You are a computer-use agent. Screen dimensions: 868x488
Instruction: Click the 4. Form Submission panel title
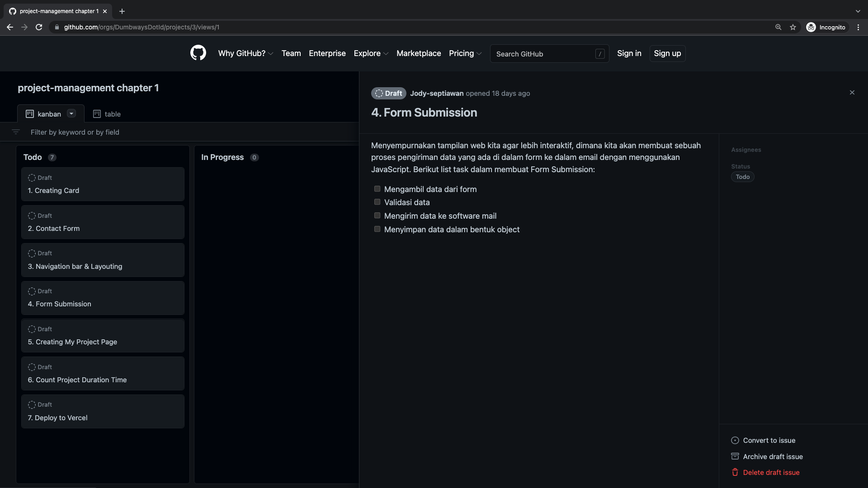click(x=424, y=113)
